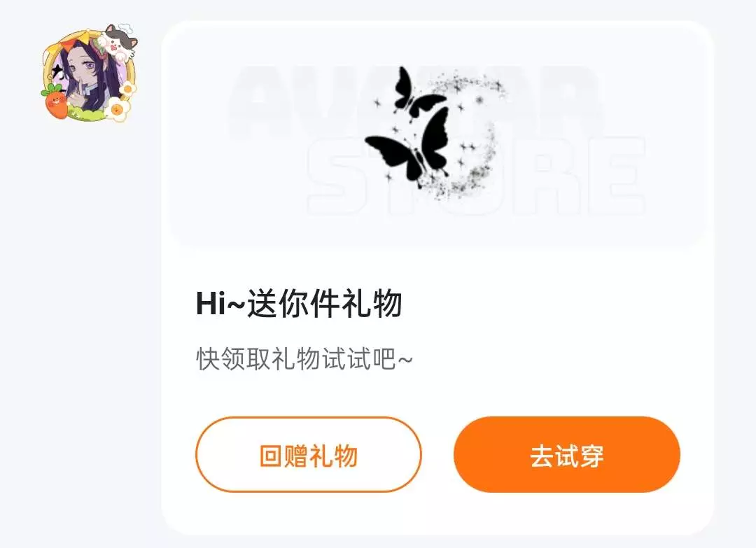Click the orange 去试穿 button
The height and width of the screenshot is (548, 756).
click(566, 454)
